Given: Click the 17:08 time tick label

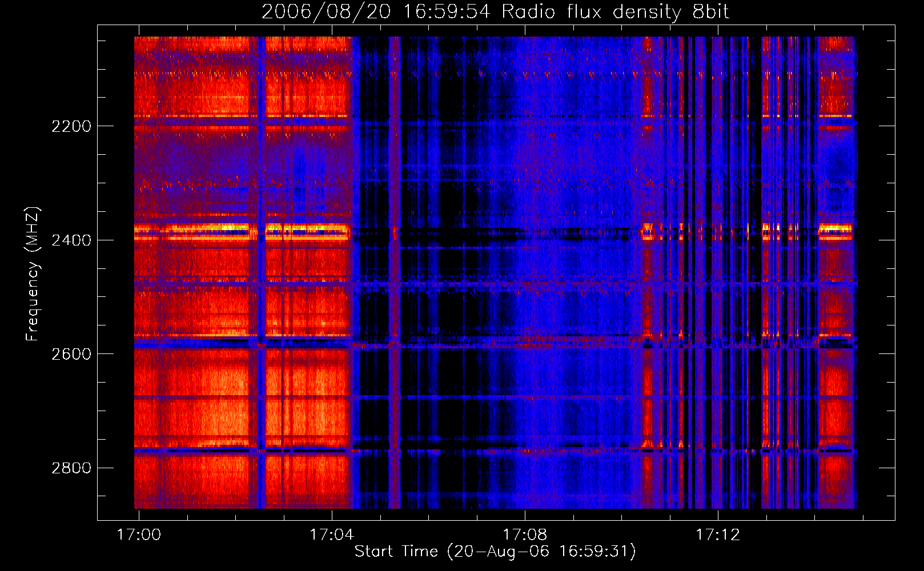Looking at the screenshot, I should click(525, 534).
